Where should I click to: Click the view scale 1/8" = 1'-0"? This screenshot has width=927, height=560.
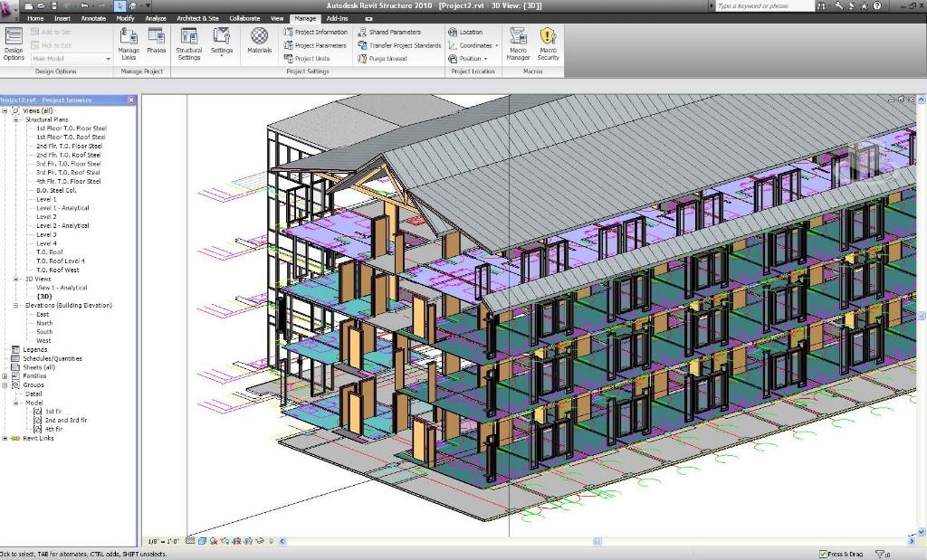click(163, 541)
